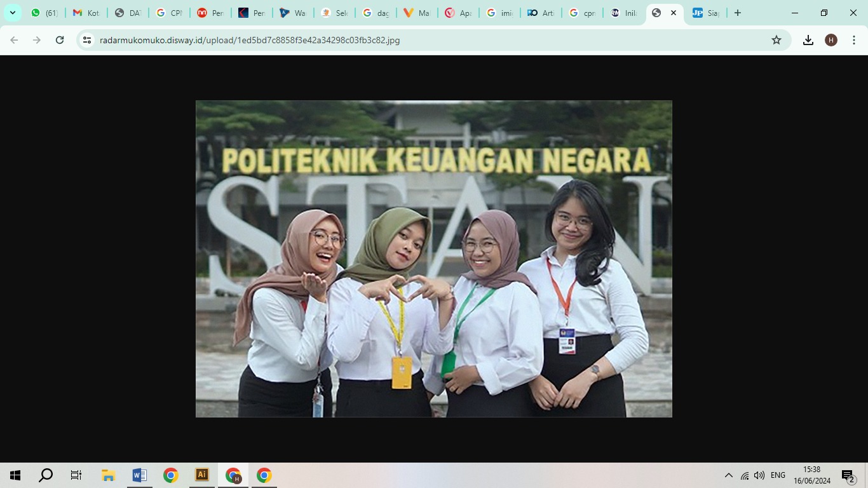Open the "Pen" tab with K icon

252,13
